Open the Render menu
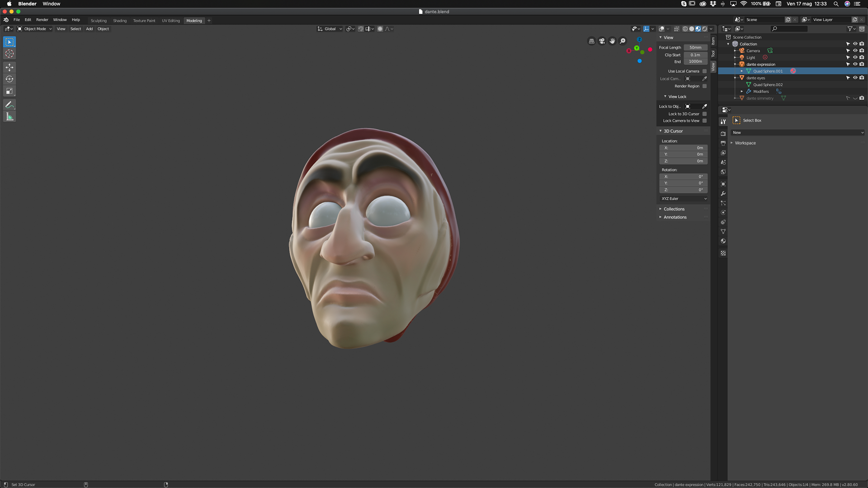This screenshot has height=488, width=868. pos(42,20)
